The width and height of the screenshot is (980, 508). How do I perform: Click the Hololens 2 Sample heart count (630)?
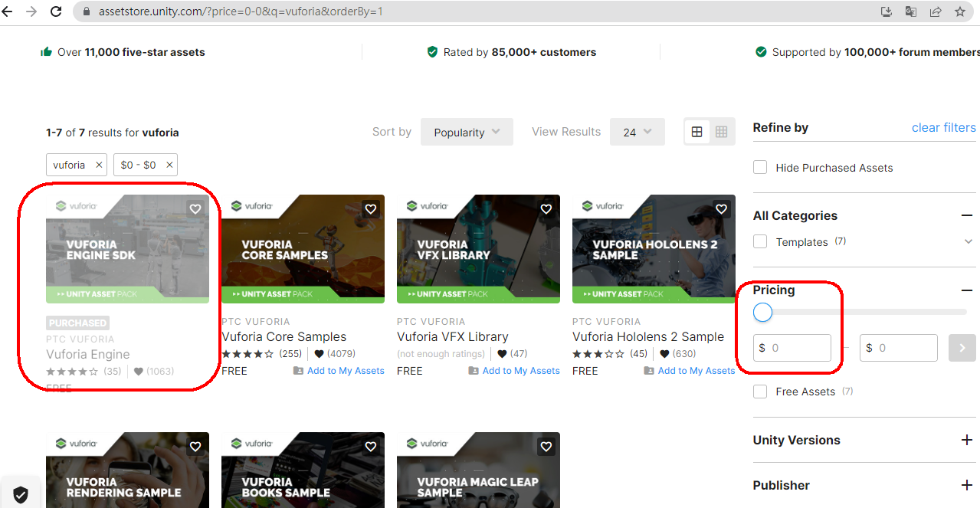(x=680, y=354)
